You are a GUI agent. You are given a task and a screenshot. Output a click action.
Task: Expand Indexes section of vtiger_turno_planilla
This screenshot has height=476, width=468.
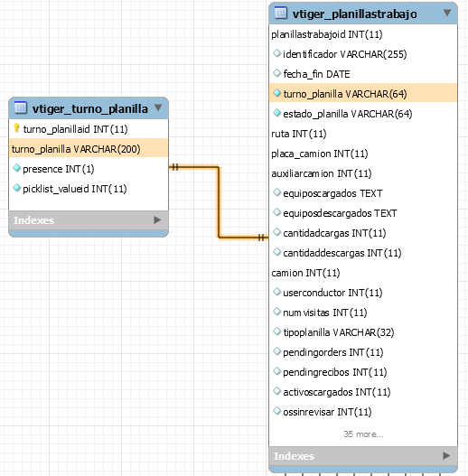click(157, 219)
